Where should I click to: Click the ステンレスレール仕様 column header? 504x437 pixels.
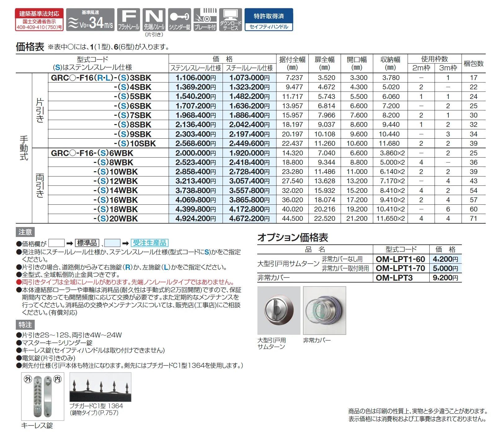196,68
